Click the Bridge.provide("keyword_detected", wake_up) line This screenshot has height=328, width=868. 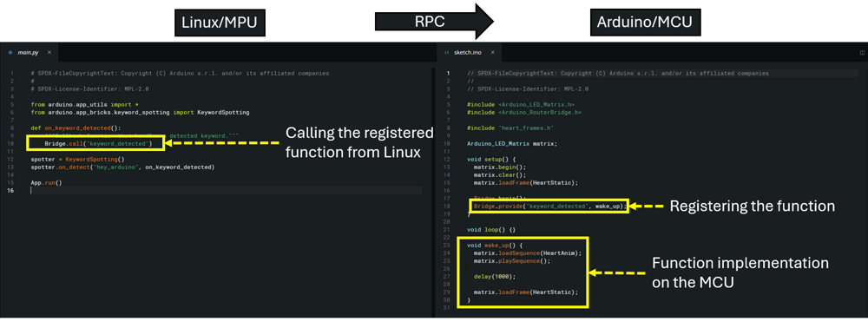(x=549, y=207)
